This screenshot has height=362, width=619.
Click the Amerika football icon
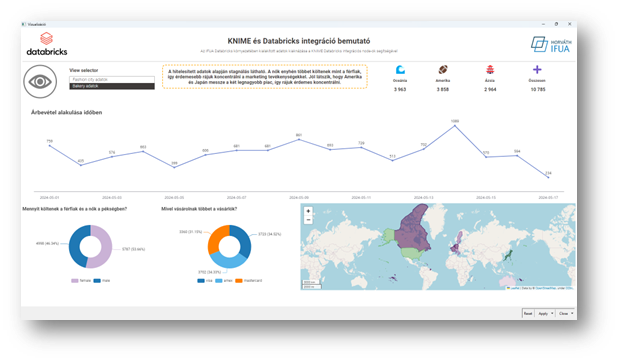443,70
